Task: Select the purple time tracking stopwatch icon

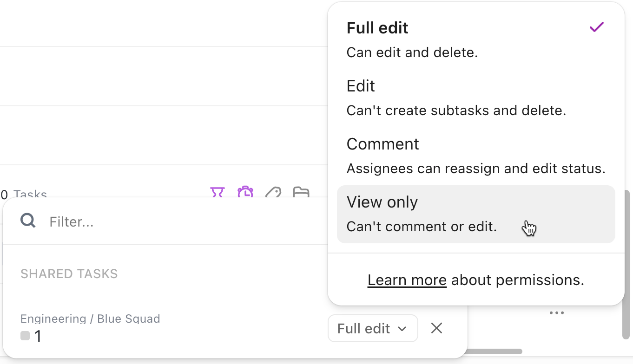Action: pos(245,193)
